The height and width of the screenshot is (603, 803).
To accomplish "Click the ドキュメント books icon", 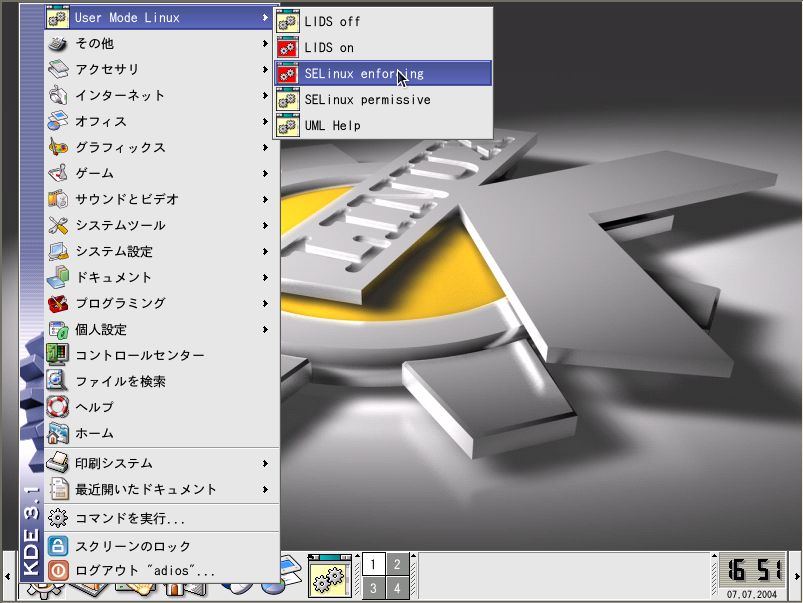I will point(57,277).
